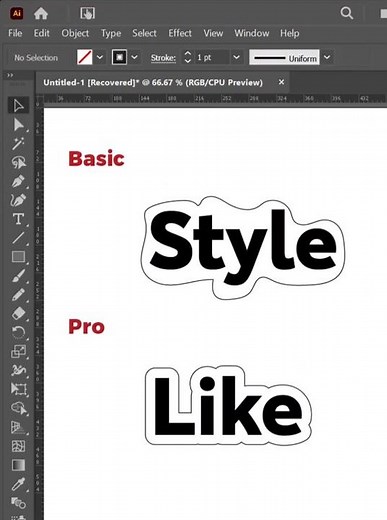
Task: Click the black Stroke swatch
Action: tap(119, 57)
